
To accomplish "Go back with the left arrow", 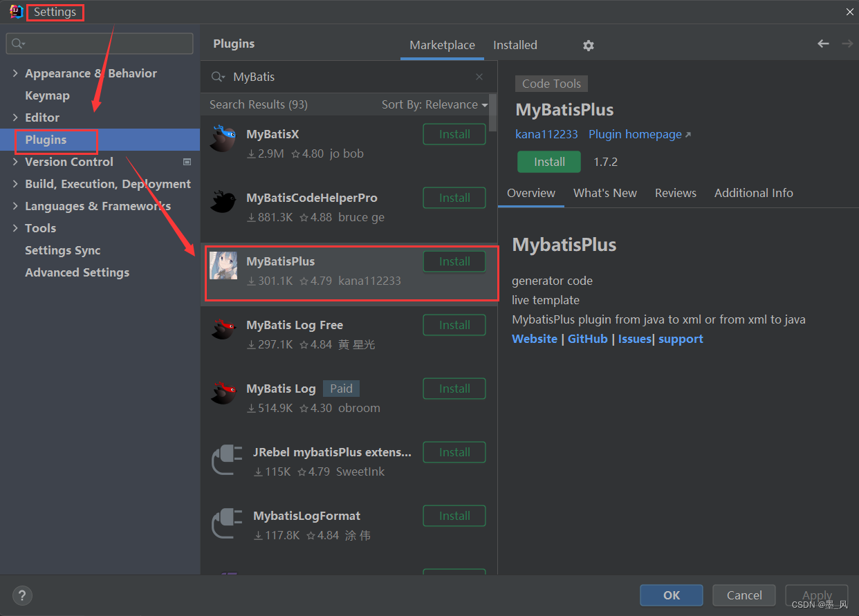I will pyautogui.click(x=823, y=44).
